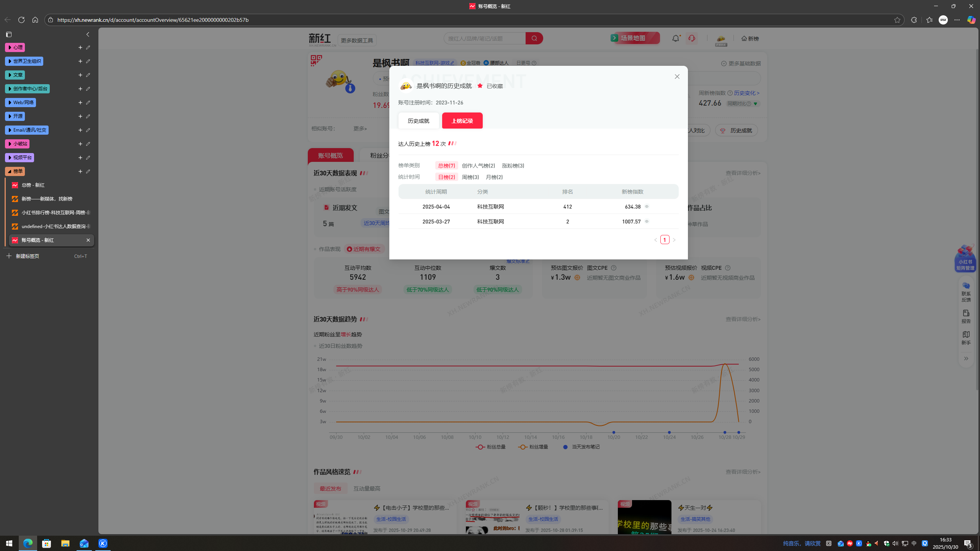
Task: Collapse the 榜单 tab group
Action: click(x=15, y=171)
